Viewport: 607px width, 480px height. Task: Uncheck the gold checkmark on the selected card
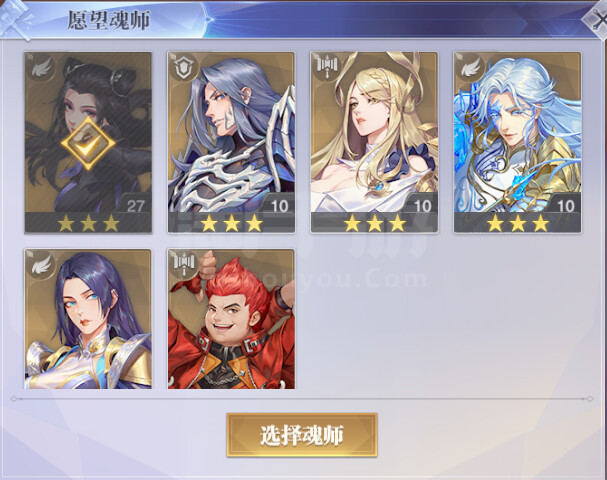click(88, 144)
